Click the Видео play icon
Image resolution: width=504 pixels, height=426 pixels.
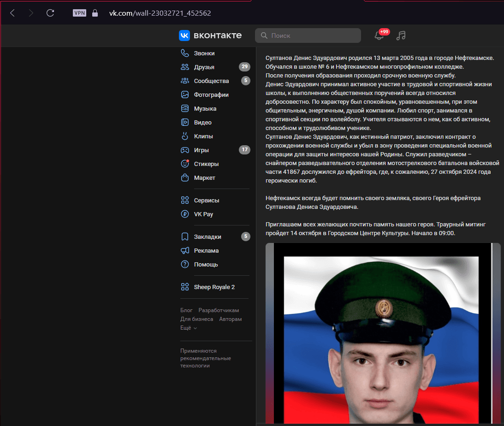185,122
